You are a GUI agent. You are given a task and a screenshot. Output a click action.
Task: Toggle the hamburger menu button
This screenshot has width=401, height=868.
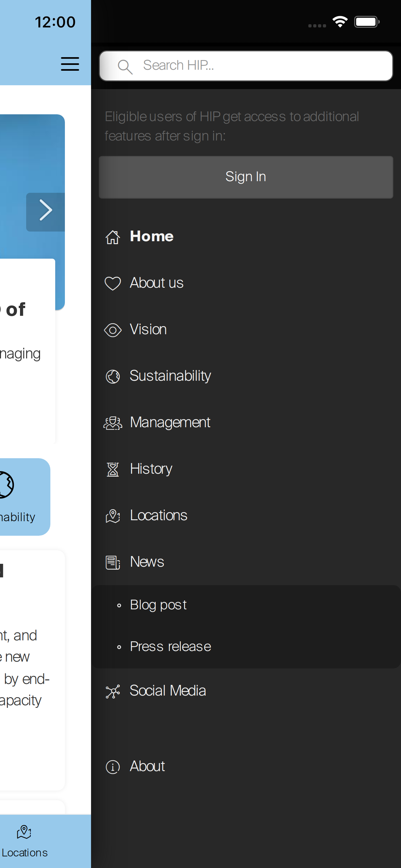click(x=70, y=64)
